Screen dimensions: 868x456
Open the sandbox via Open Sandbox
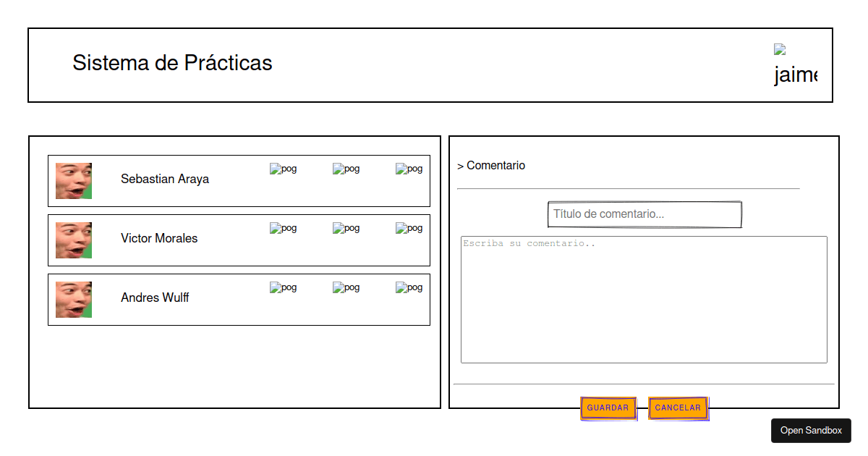coord(811,430)
